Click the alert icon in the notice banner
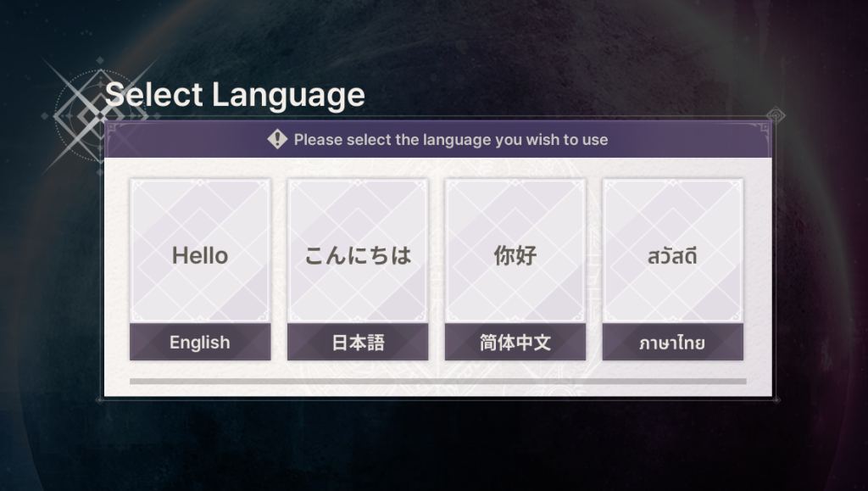Image resolution: width=868 pixels, height=491 pixels. [x=275, y=139]
